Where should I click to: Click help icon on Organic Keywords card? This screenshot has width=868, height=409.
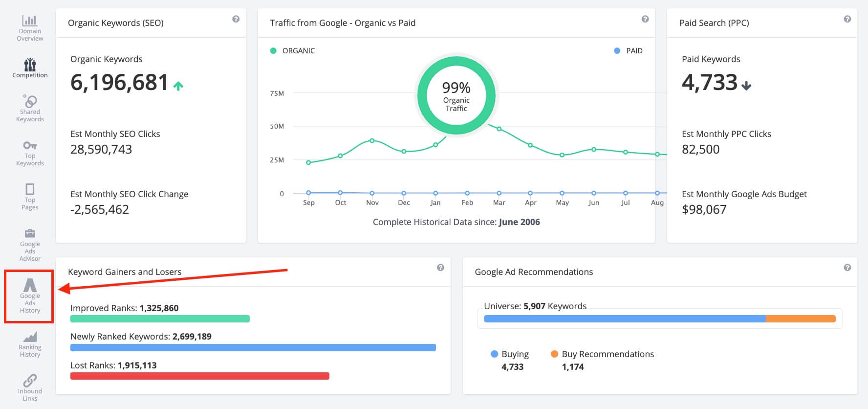pyautogui.click(x=236, y=19)
